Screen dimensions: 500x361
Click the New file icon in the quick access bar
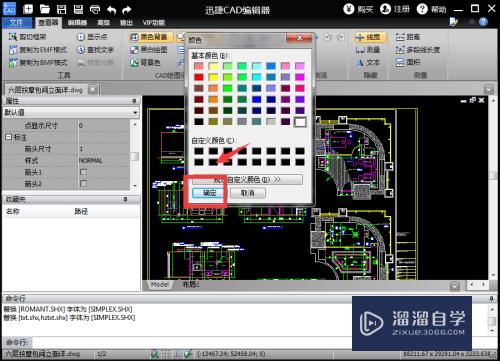(x=28, y=9)
